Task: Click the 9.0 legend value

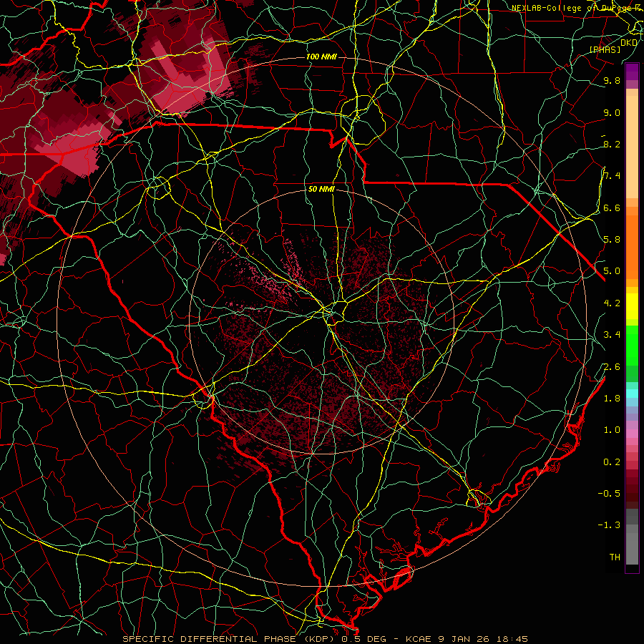Action: pyautogui.click(x=612, y=112)
